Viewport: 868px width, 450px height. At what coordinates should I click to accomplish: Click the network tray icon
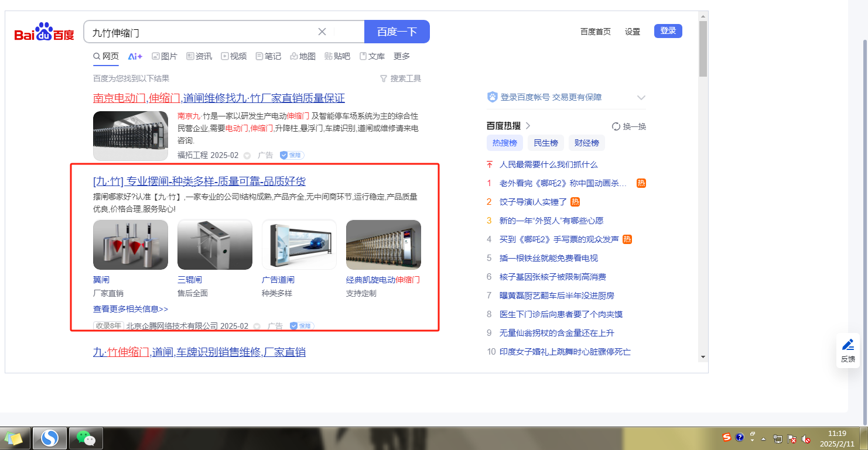778,438
